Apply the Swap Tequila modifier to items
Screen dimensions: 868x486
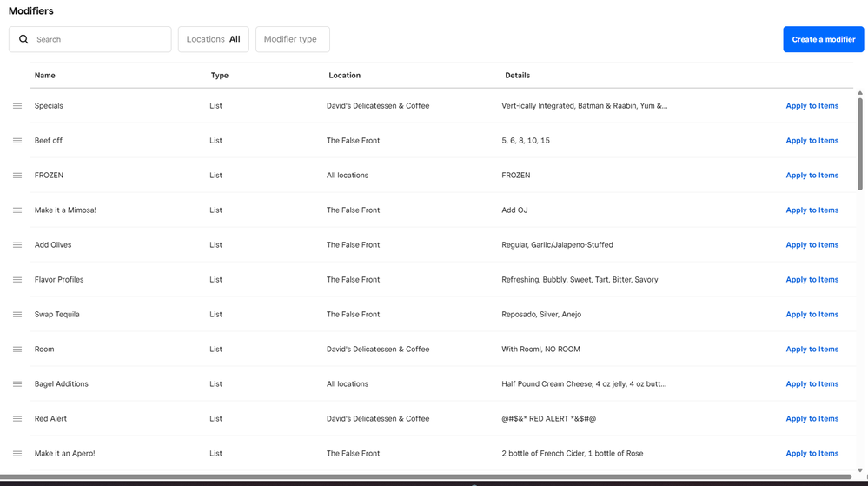[812, 314]
